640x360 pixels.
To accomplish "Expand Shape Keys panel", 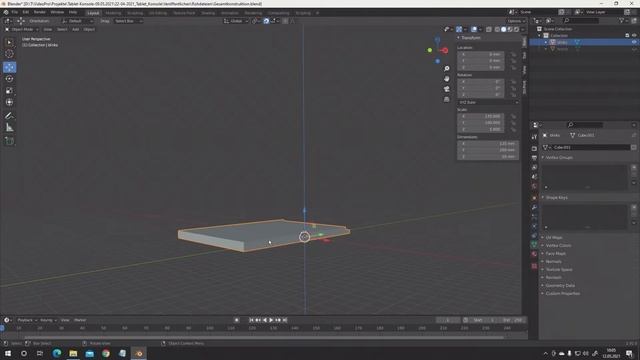I will 556,197.
